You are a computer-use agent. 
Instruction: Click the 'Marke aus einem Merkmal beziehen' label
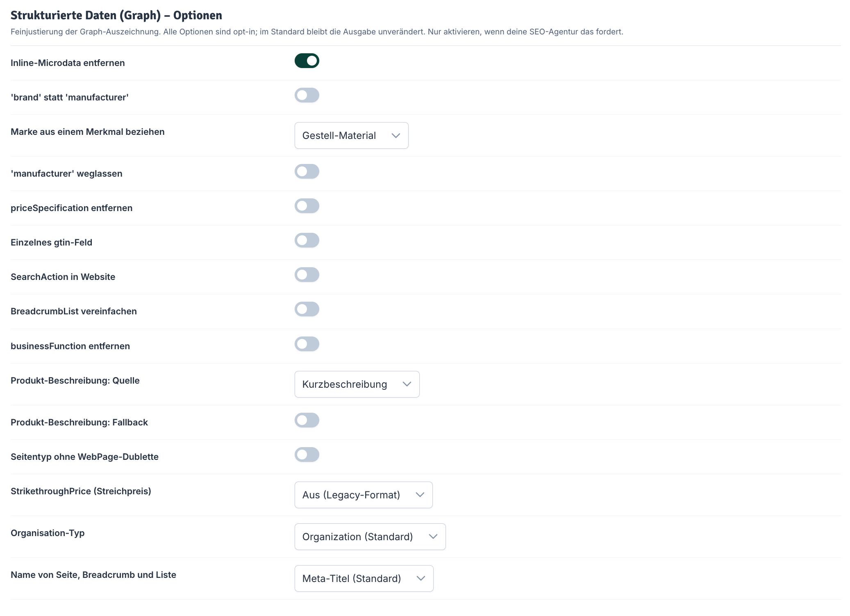click(88, 132)
